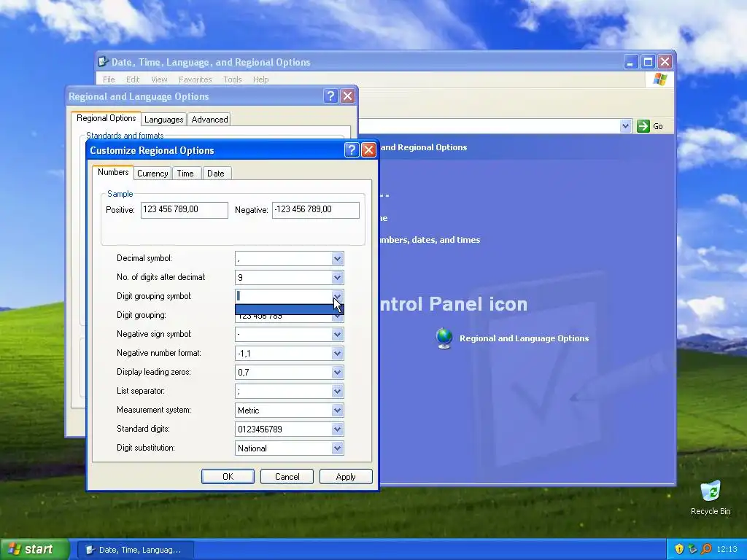Click the network tray icon in the taskbar

pyautogui.click(x=693, y=549)
